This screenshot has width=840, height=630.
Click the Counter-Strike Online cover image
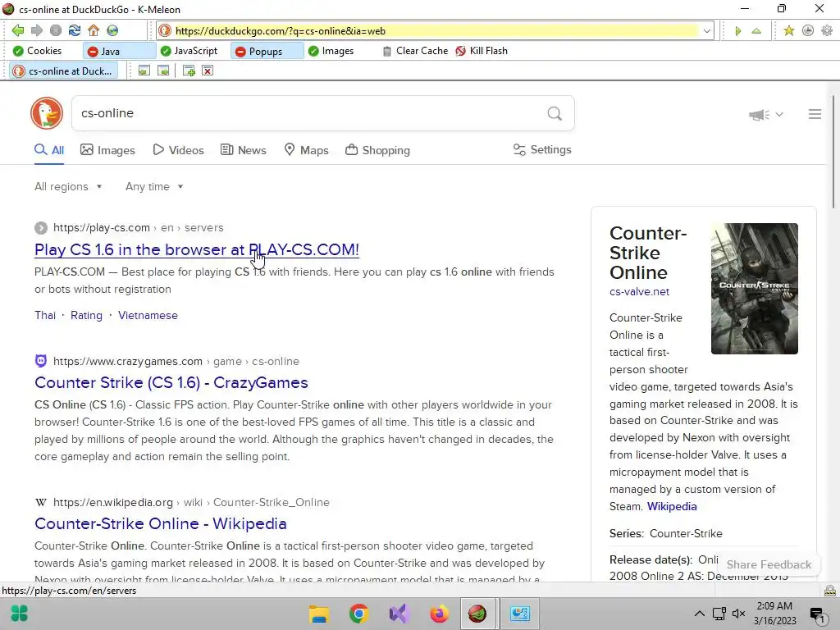755,288
